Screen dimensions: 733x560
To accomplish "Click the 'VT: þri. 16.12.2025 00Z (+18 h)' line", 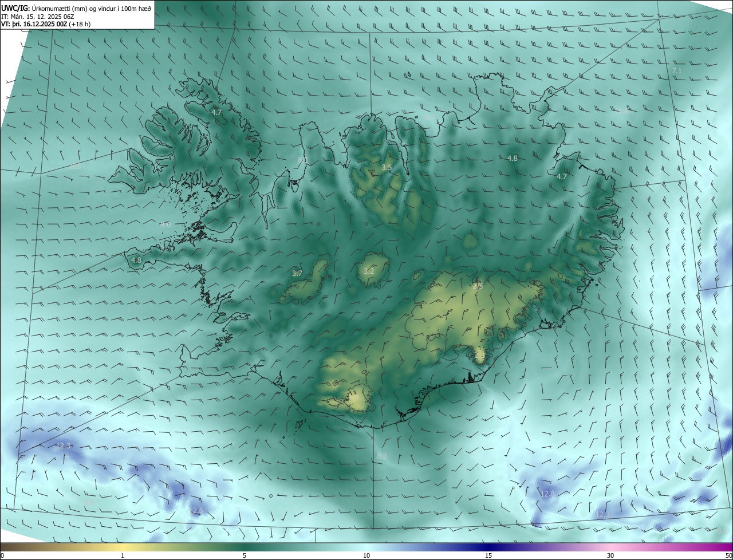I will point(46,24).
